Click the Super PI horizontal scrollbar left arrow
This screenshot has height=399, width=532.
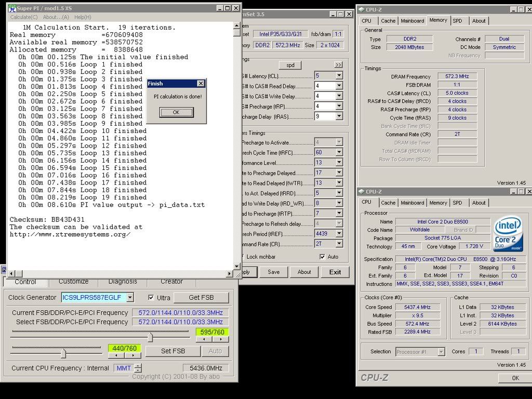(11, 273)
